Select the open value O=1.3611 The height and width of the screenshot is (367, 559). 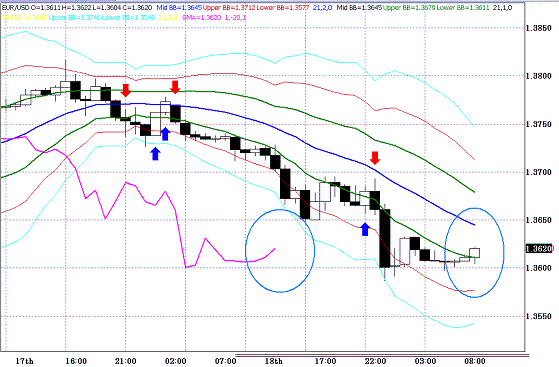pos(46,7)
